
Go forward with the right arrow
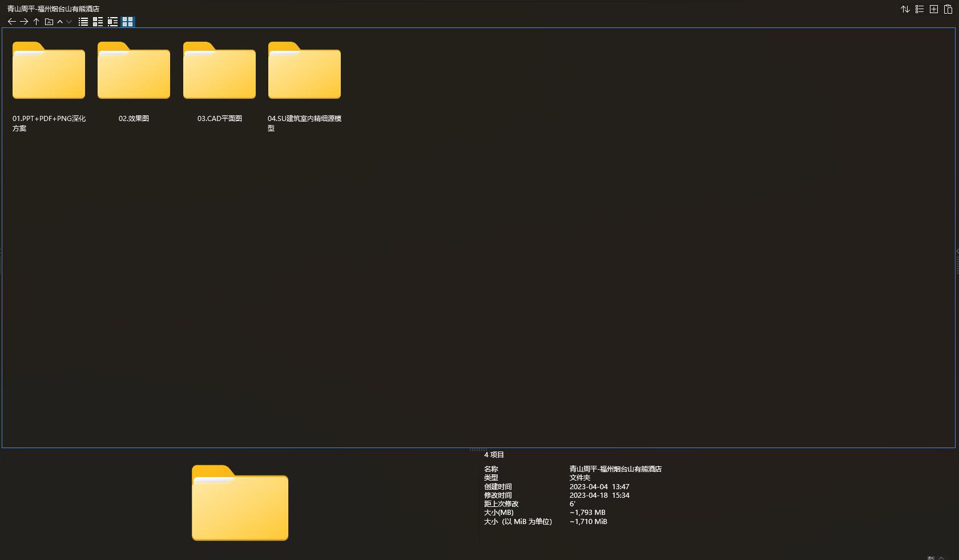click(x=24, y=22)
